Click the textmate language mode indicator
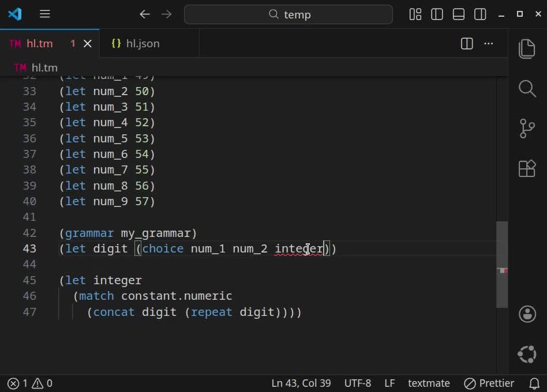Screen dimensions: 547x392 tap(429, 383)
